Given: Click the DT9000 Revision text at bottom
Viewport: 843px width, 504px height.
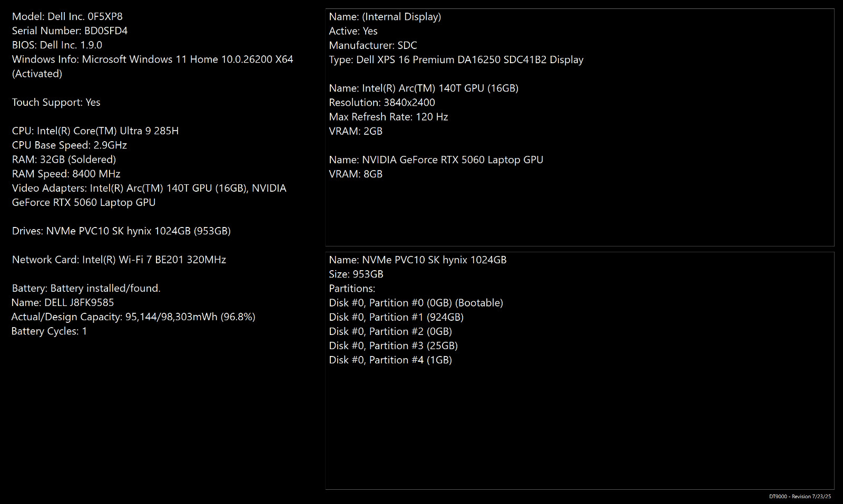Looking at the screenshot, I should click(x=800, y=497).
